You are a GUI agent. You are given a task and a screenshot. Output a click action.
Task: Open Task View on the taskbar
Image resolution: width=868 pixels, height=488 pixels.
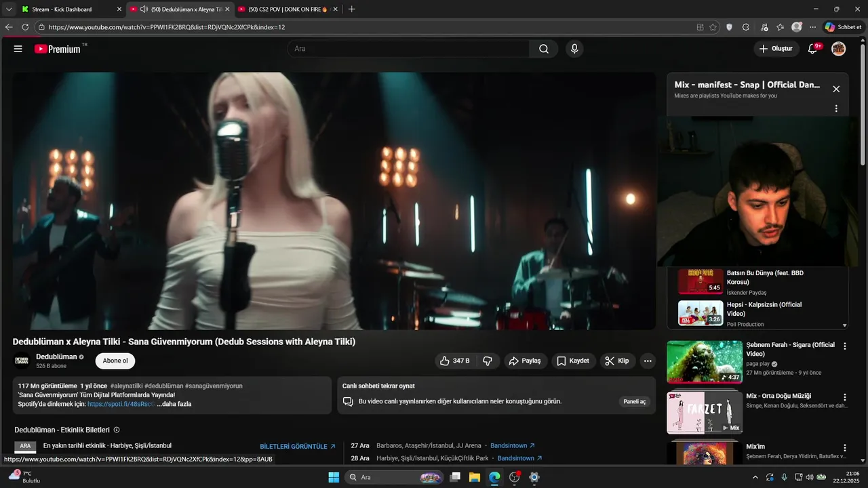coord(455,477)
